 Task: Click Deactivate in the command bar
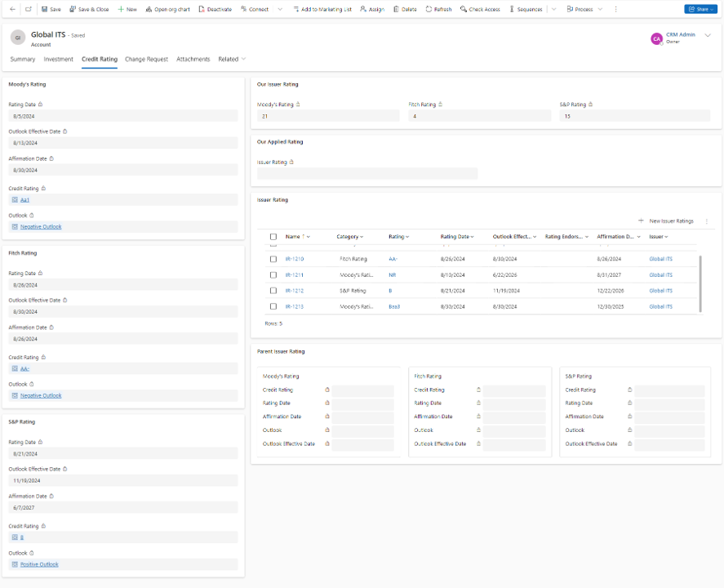click(x=215, y=9)
